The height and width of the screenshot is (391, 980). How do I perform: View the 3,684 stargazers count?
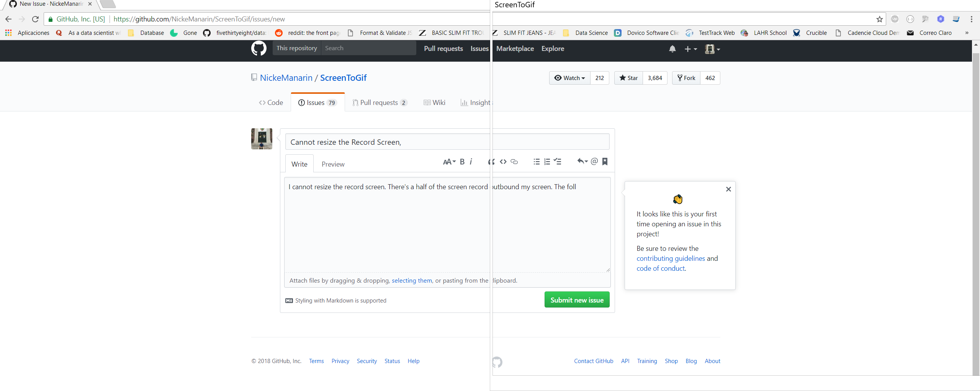(655, 78)
